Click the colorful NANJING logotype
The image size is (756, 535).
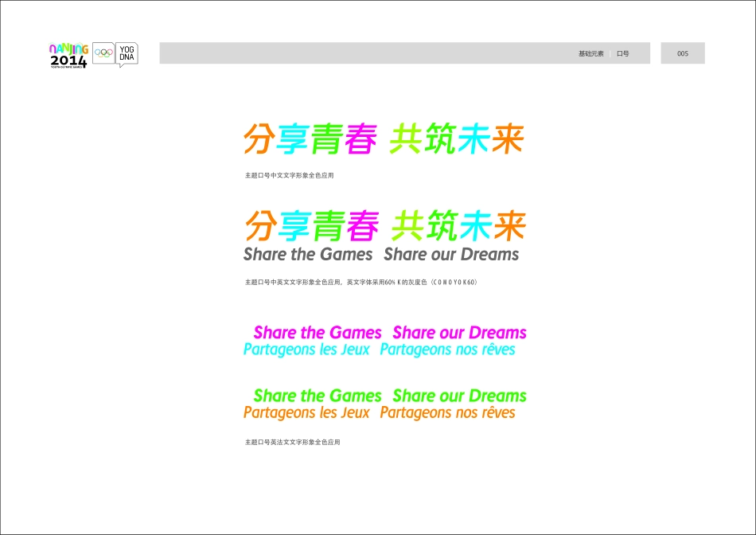click(68, 49)
